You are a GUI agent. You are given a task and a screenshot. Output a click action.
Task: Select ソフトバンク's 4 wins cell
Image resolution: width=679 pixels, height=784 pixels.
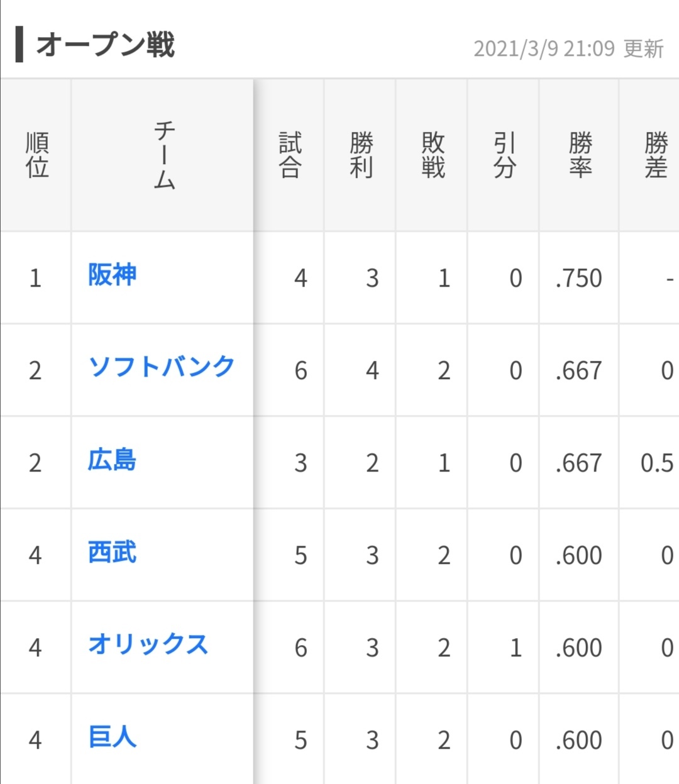point(372,370)
